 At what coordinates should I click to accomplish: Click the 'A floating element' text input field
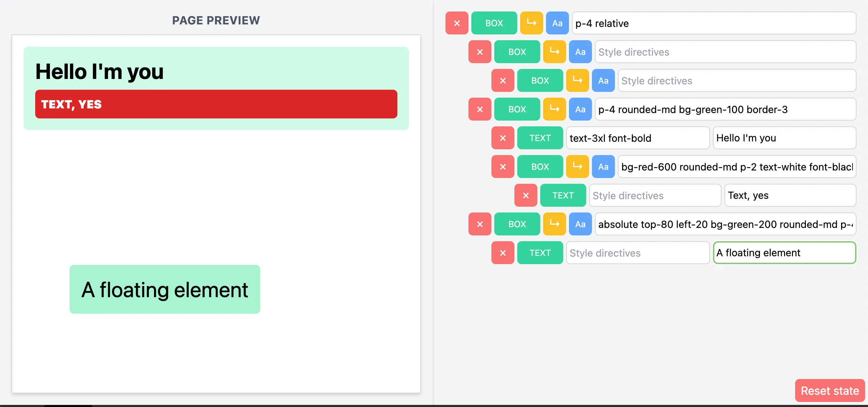coord(783,253)
